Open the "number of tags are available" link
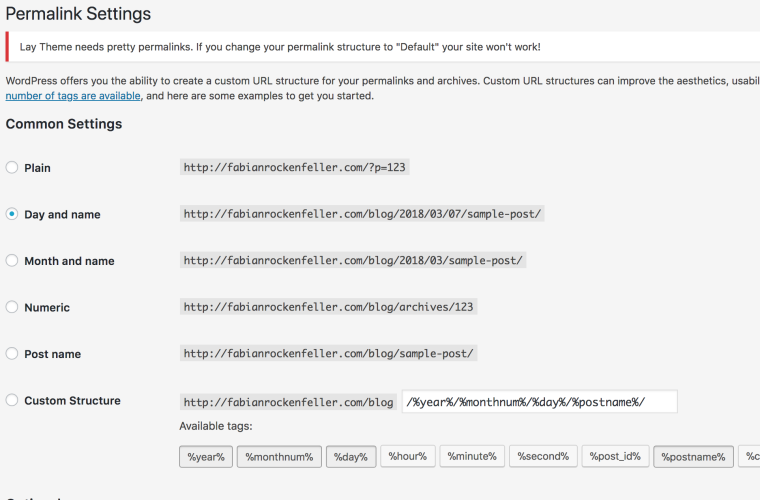Viewport: 760px width, 500px height. click(x=73, y=96)
